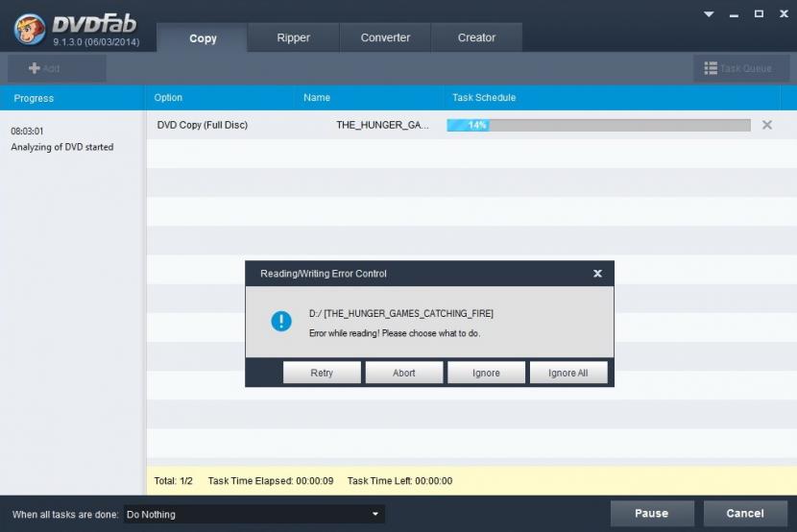
Task: Open the Creator tab
Action: (x=476, y=37)
